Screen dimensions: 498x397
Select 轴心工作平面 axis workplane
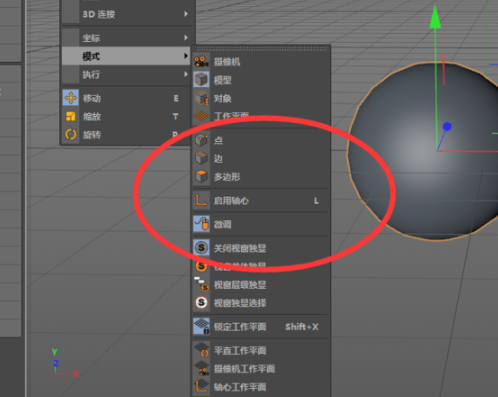[261, 387]
